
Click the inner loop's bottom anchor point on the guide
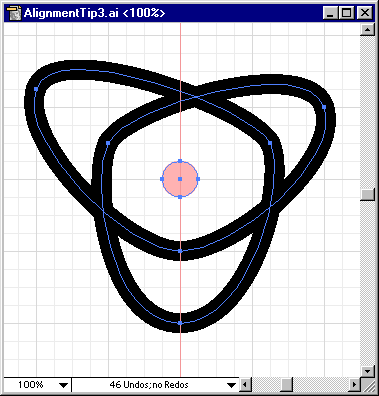(180, 251)
